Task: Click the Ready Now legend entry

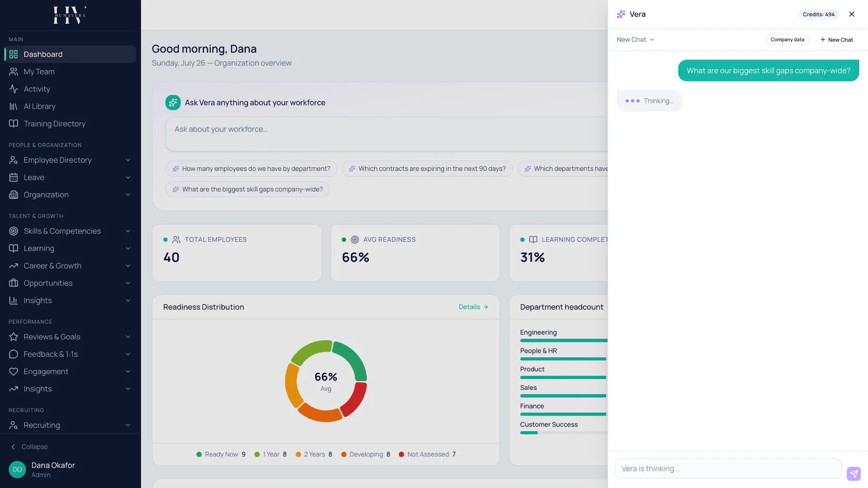Action: [221, 454]
